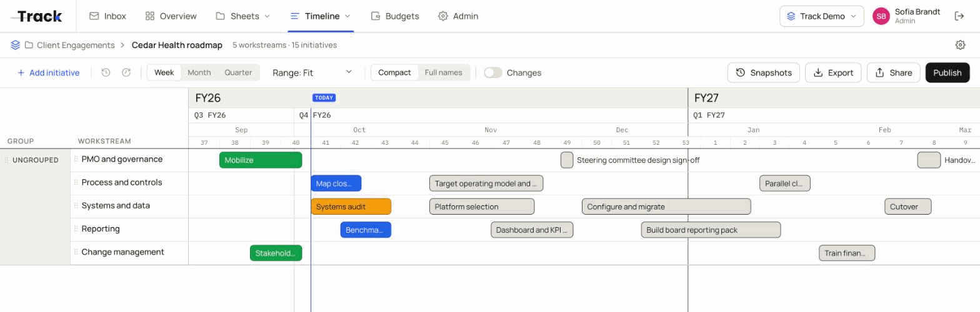This screenshot has width=980, height=312.
Task: Go to the Overview tab
Action: 171,16
